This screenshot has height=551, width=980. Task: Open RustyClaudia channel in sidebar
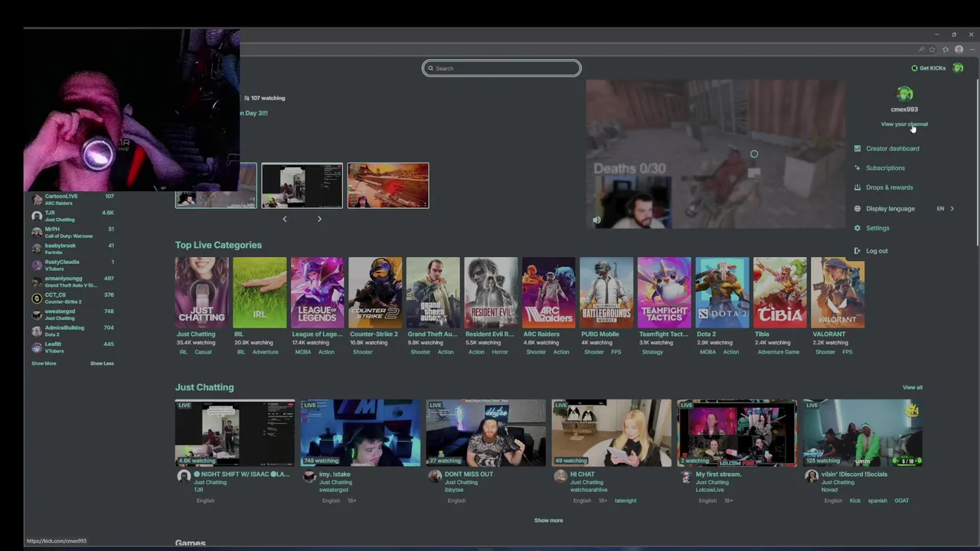(x=73, y=265)
